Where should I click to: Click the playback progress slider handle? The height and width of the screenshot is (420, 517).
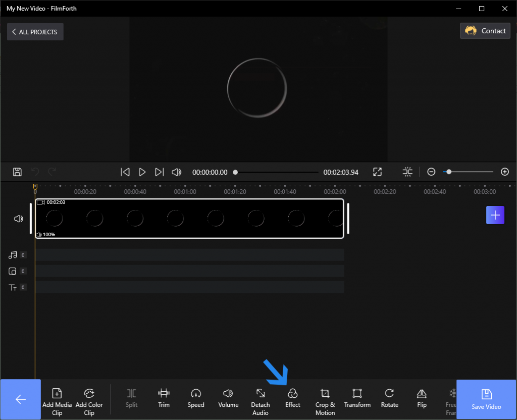point(235,172)
